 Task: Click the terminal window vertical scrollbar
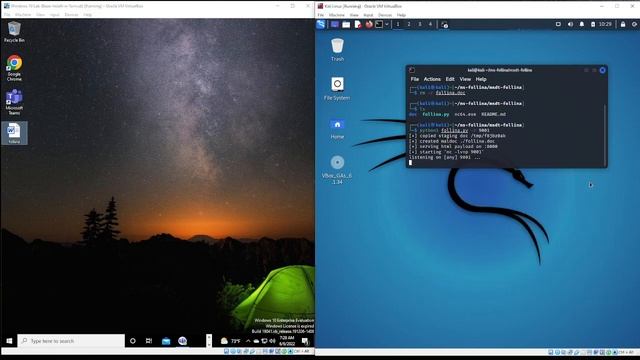pos(605,136)
